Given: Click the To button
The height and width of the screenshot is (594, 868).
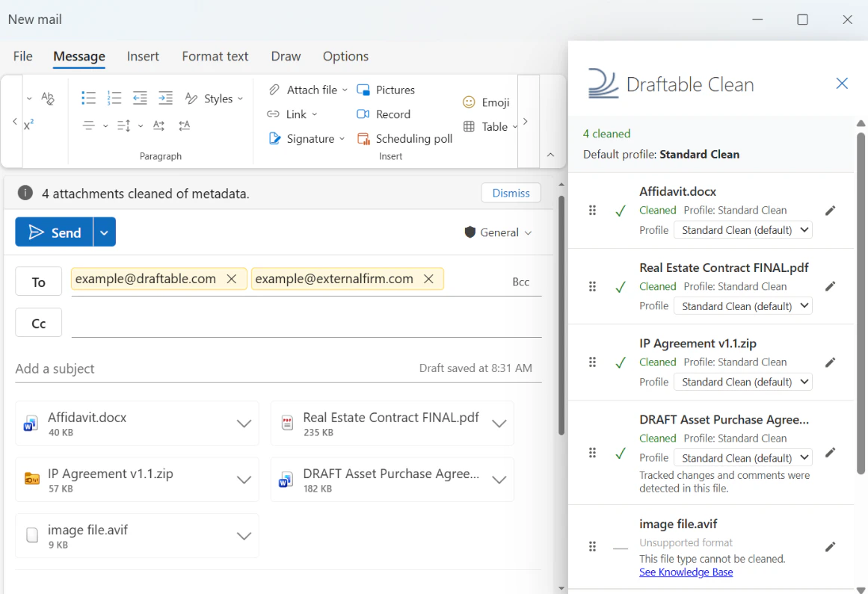Looking at the screenshot, I should click(x=39, y=282).
